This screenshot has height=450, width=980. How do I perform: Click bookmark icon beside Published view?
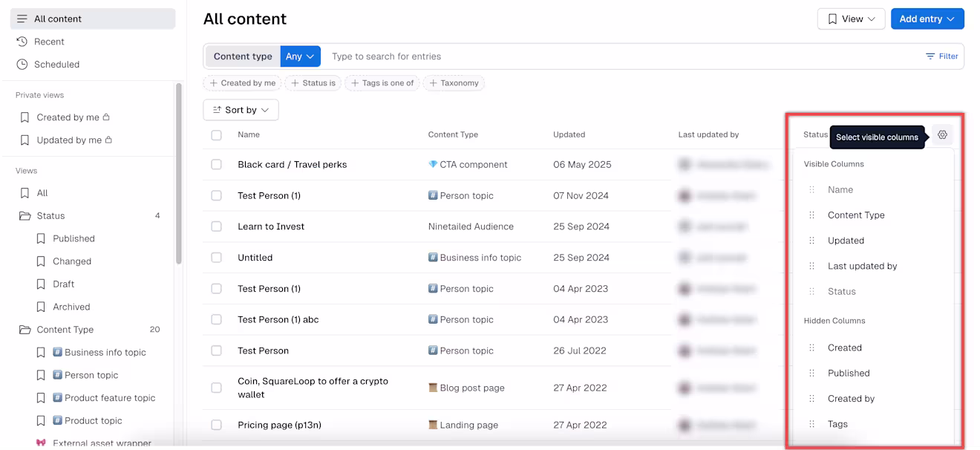coord(41,239)
